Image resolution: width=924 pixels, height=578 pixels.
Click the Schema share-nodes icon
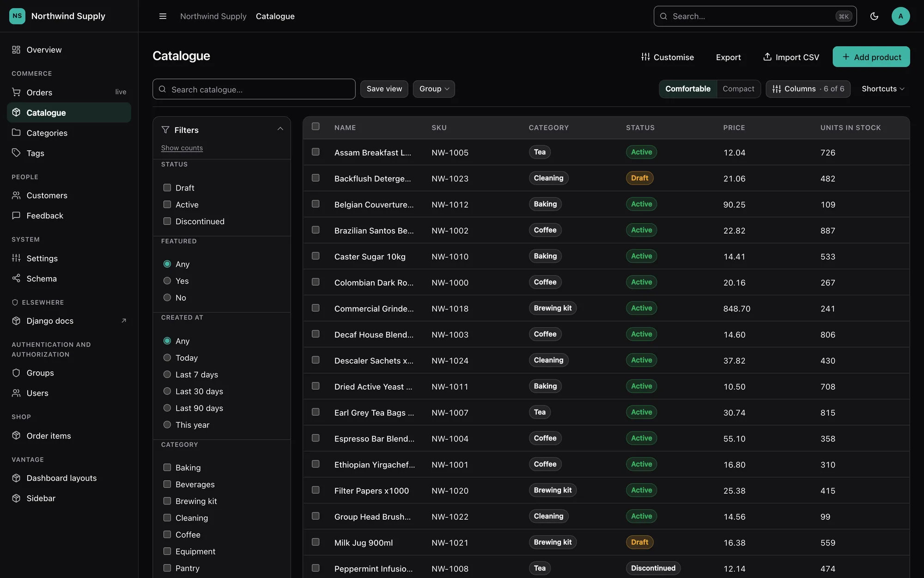[x=16, y=278]
